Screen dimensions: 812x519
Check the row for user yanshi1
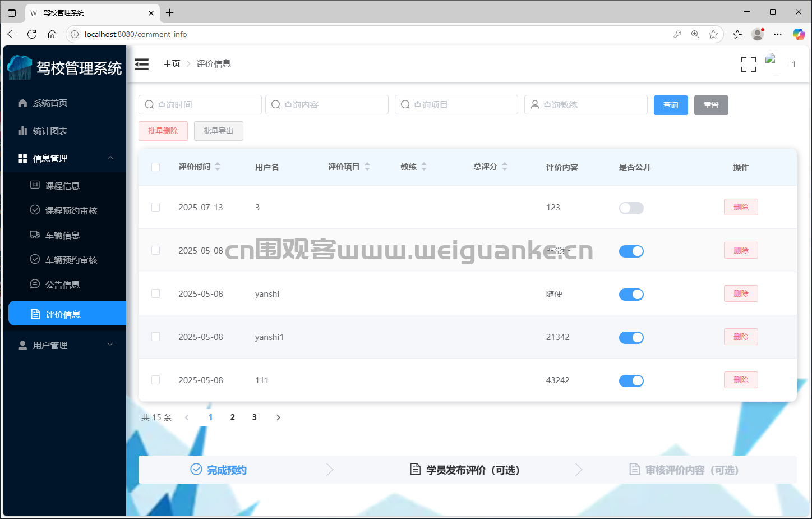pyautogui.click(x=156, y=337)
